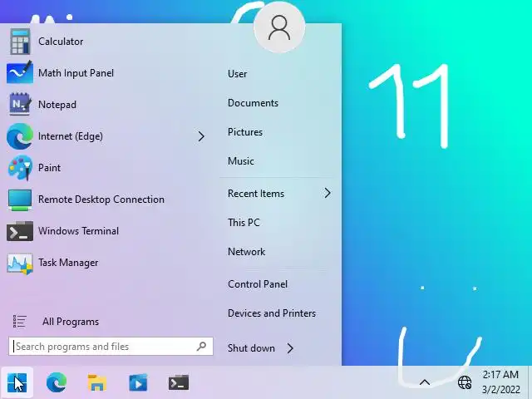Open the Notepad icon
Viewport: 532px width, 399px height.
pyautogui.click(x=20, y=104)
